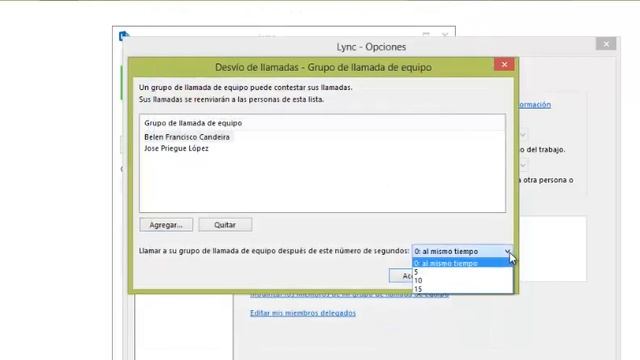Click the partially hidden Aceptar button
640x360 pixels.
(400, 276)
